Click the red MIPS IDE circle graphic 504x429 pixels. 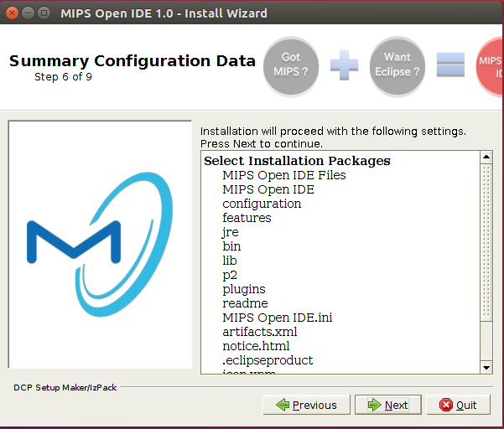click(x=489, y=66)
